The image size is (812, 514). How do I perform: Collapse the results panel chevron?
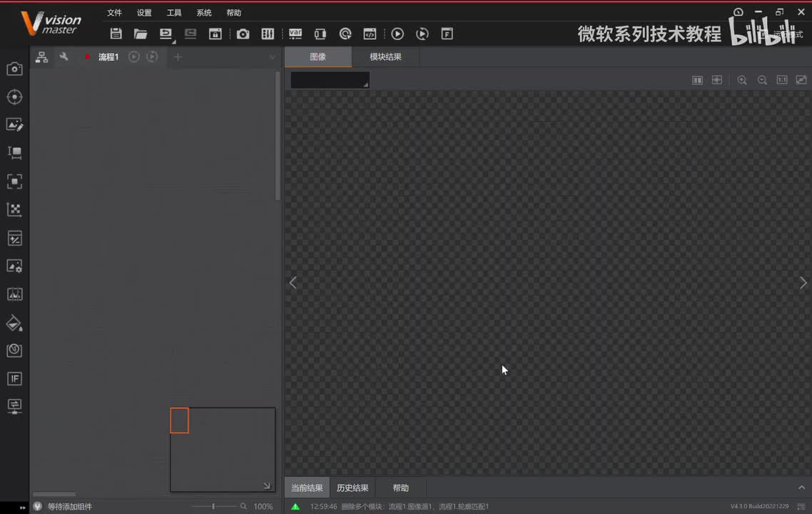pos(801,488)
